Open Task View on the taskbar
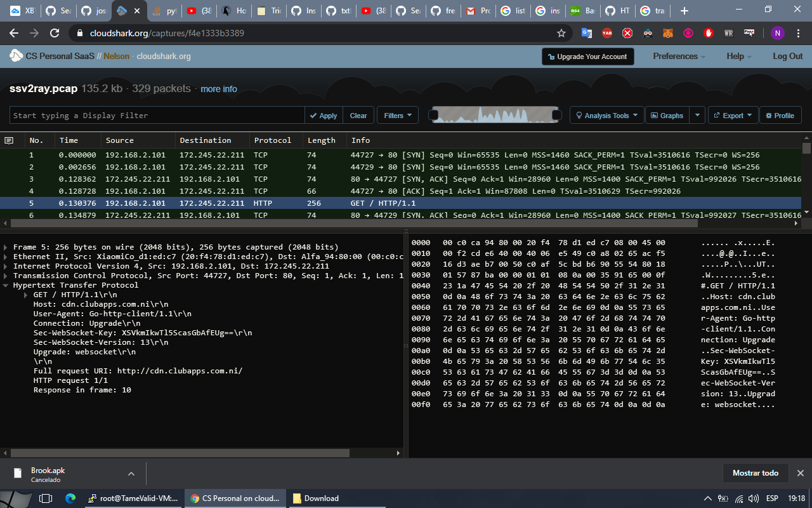 (x=45, y=498)
